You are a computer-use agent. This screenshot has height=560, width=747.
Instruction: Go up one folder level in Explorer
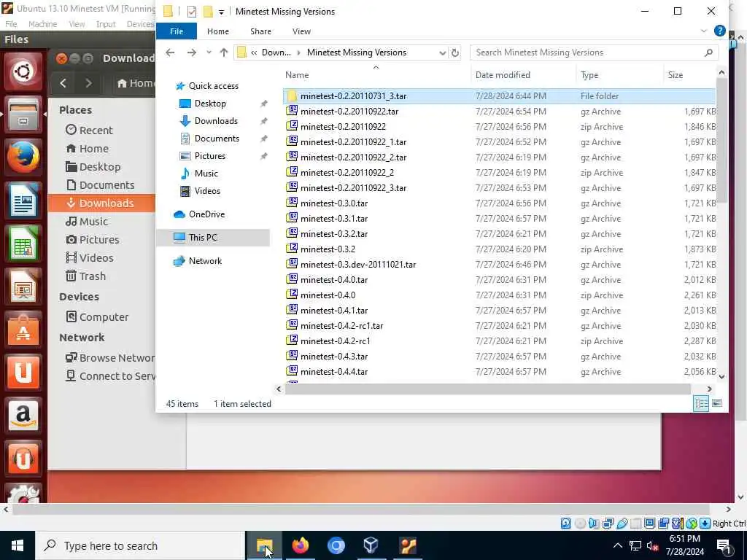pos(224,52)
